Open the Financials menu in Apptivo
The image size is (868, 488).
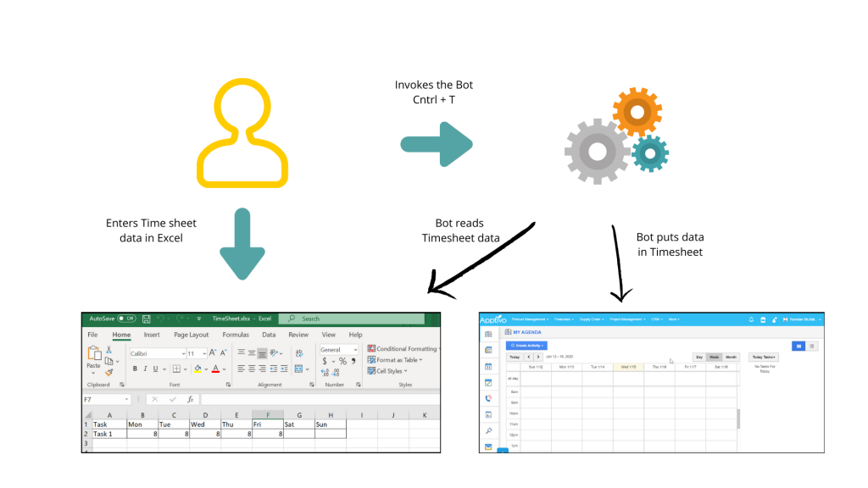tap(564, 319)
